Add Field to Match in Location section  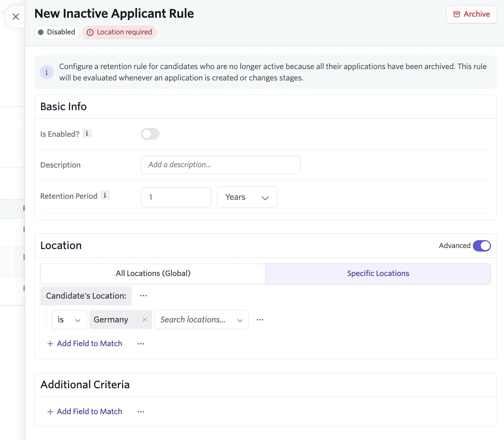[x=85, y=344]
